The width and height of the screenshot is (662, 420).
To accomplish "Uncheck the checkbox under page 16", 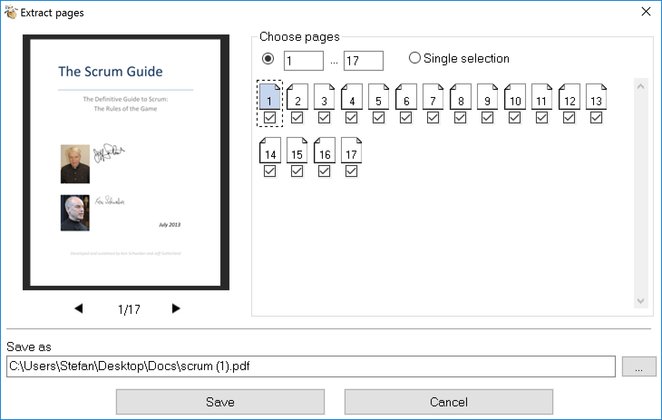I will [324, 171].
